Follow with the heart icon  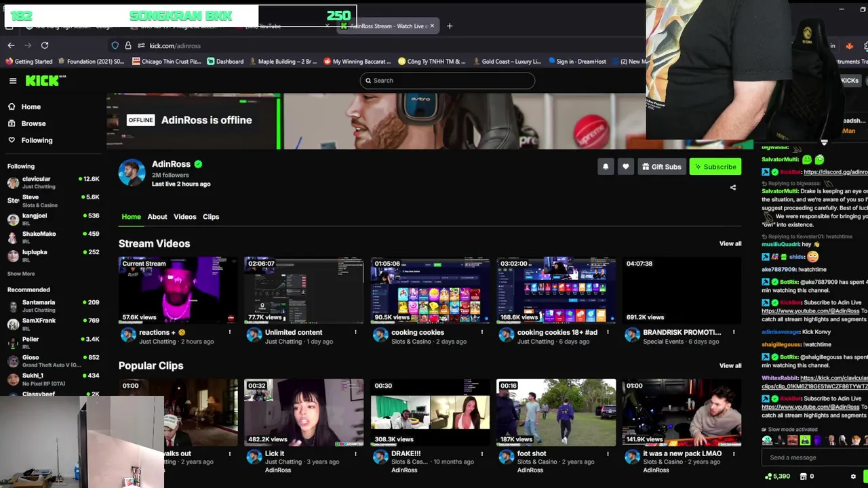(x=626, y=167)
